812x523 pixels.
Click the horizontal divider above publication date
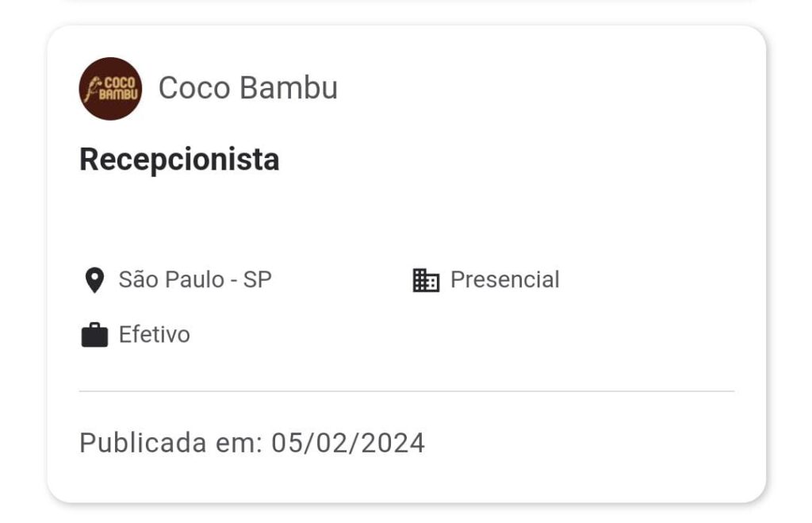pyautogui.click(x=407, y=391)
